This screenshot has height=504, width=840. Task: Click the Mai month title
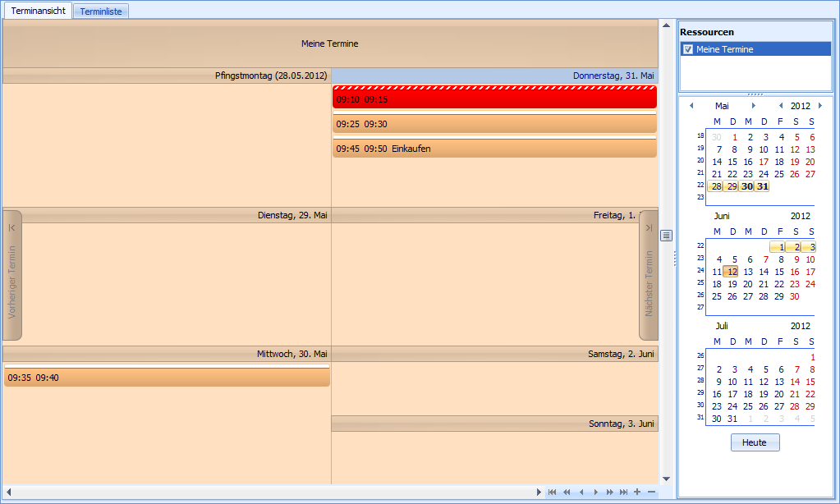point(722,106)
